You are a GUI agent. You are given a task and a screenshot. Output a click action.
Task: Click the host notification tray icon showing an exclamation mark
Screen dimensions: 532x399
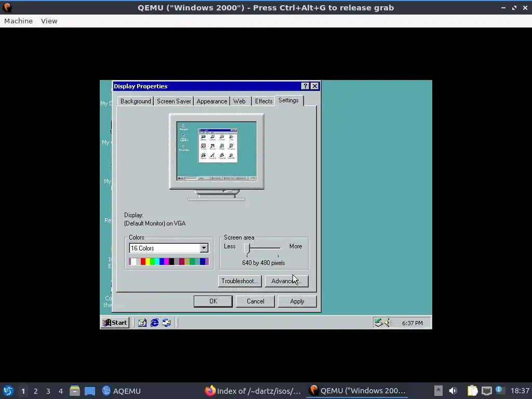click(x=500, y=390)
